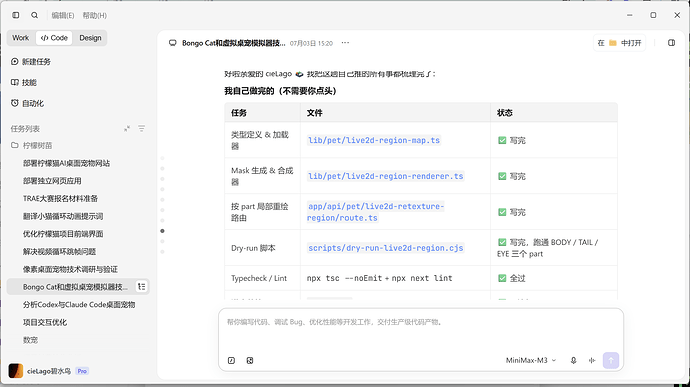Jump to the filled message navigation dot
The image size is (690, 387).
pyautogui.click(x=162, y=231)
